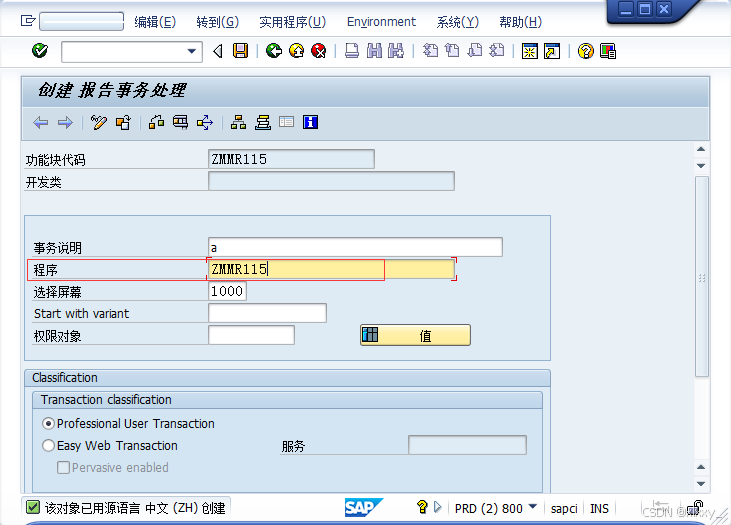
Task: Click the Last Page icon
Action: (x=497, y=50)
